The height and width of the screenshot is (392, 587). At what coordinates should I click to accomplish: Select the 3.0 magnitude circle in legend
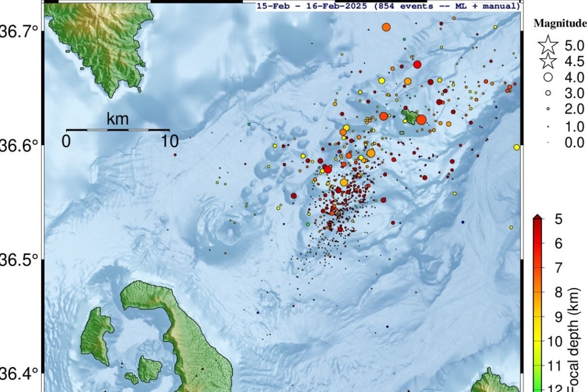pyautogui.click(x=548, y=93)
